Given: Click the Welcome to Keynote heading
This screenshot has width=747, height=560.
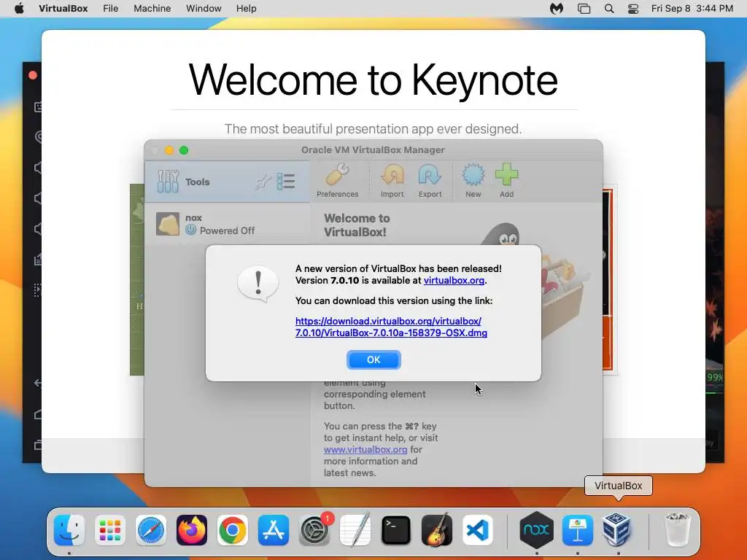Looking at the screenshot, I should (x=373, y=80).
